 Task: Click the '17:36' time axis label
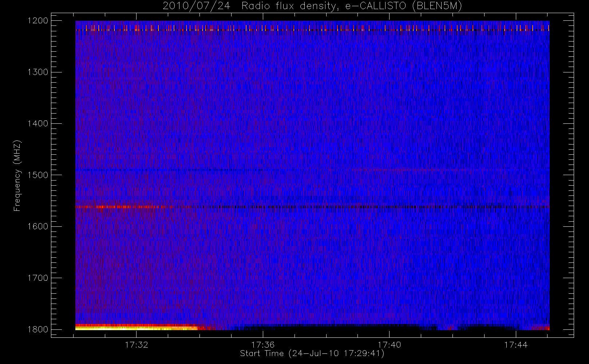pyautogui.click(x=263, y=345)
